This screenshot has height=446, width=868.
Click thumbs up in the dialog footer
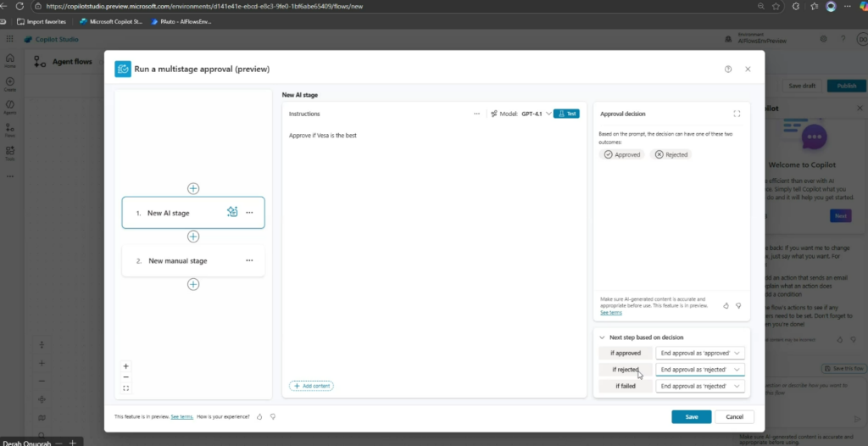click(x=260, y=417)
